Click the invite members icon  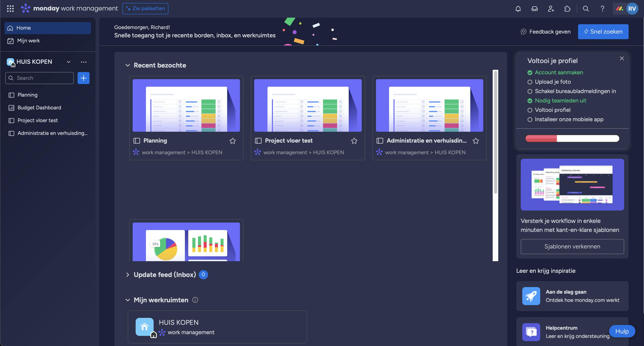click(x=551, y=9)
